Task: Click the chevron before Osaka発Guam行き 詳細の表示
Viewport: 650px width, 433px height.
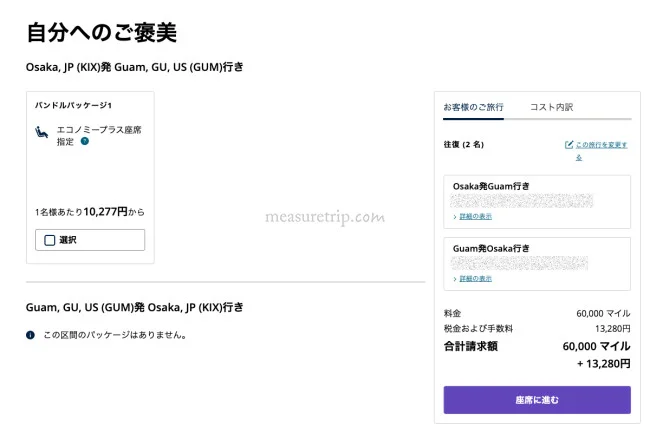Action: tap(455, 217)
